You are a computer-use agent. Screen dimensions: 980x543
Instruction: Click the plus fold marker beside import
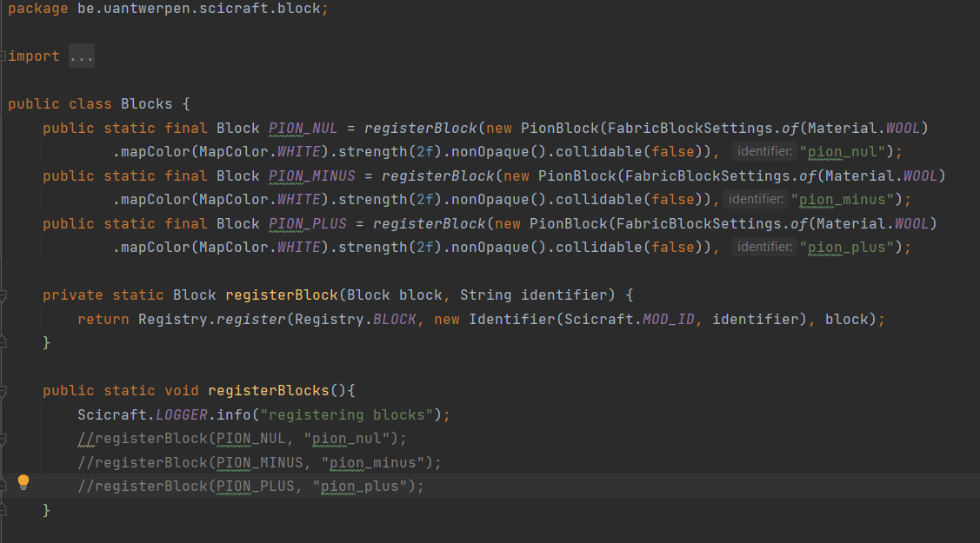[4, 55]
